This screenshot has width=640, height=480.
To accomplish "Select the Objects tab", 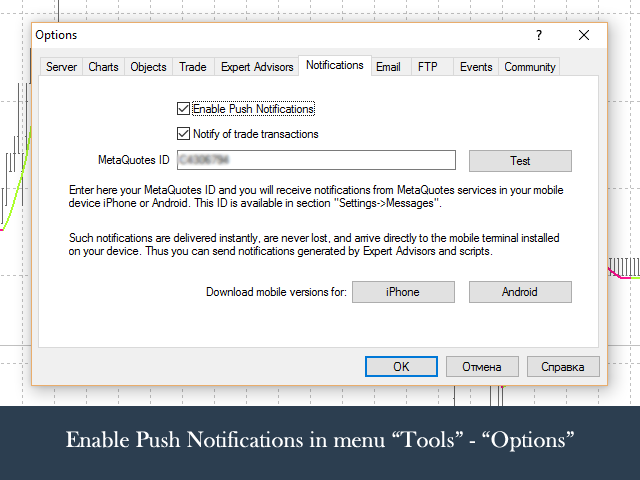I will click(148, 67).
